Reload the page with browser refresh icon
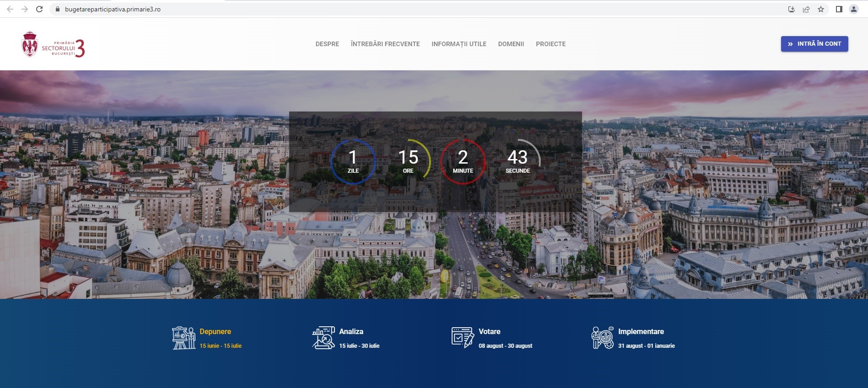Image resolution: width=868 pixels, height=388 pixels. [39, 9]
